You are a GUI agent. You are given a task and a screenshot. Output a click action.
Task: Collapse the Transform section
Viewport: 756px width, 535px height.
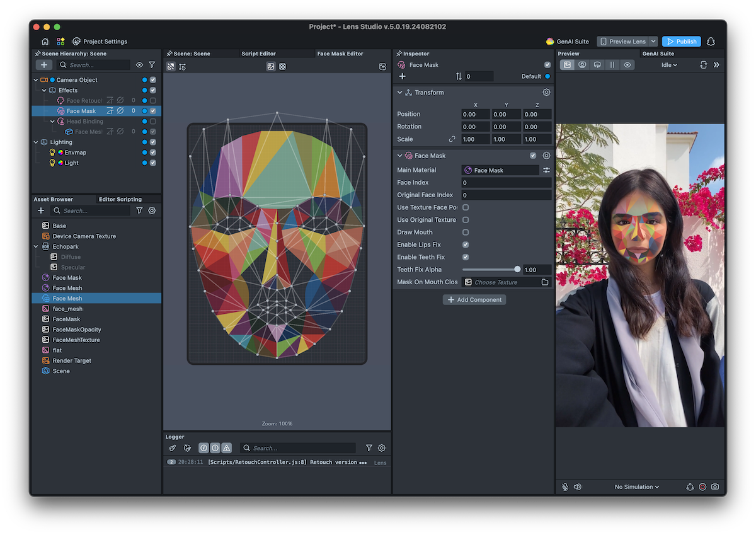point(399,93)
